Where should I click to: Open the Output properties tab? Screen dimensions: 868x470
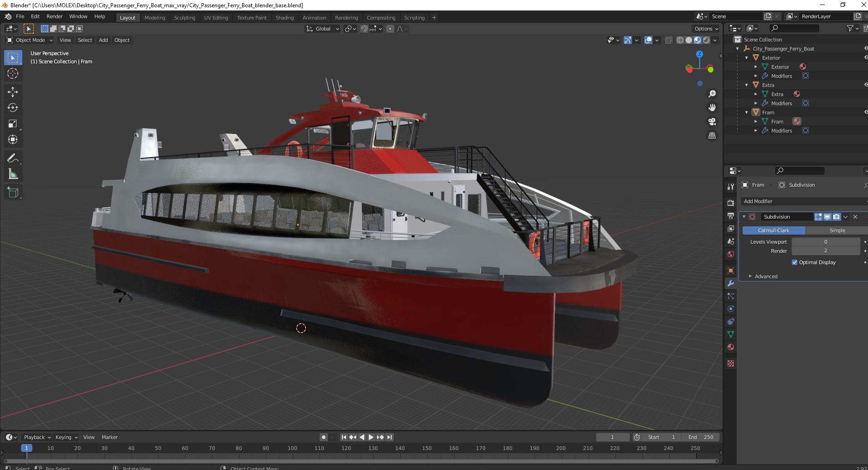click(731, 216)
